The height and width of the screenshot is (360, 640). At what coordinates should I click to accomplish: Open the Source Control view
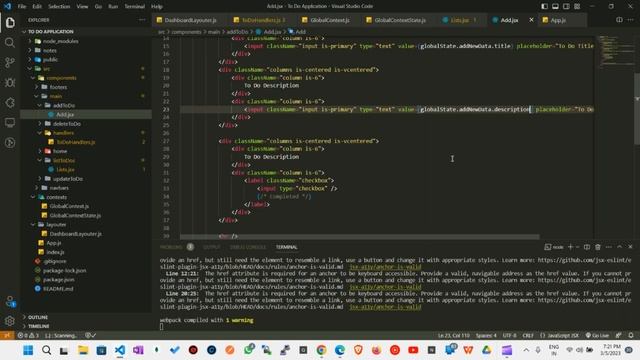coord(10,62)
